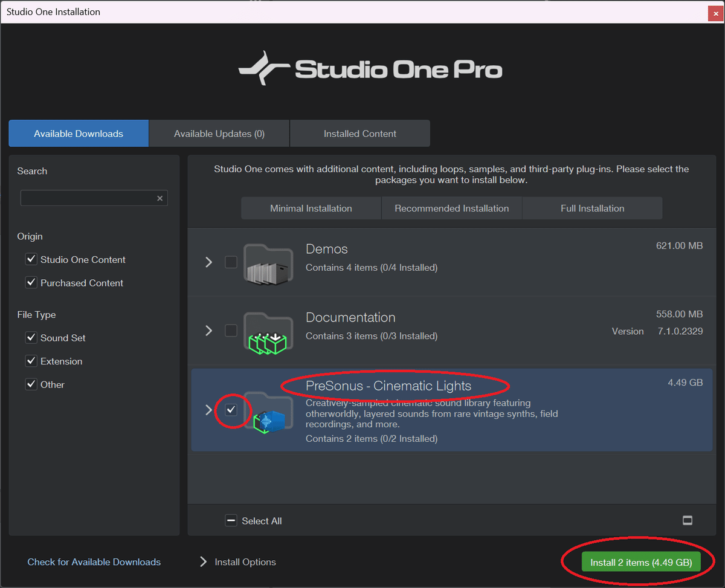
Task: Close the Studio One Installation window
Action: point(715,13)
